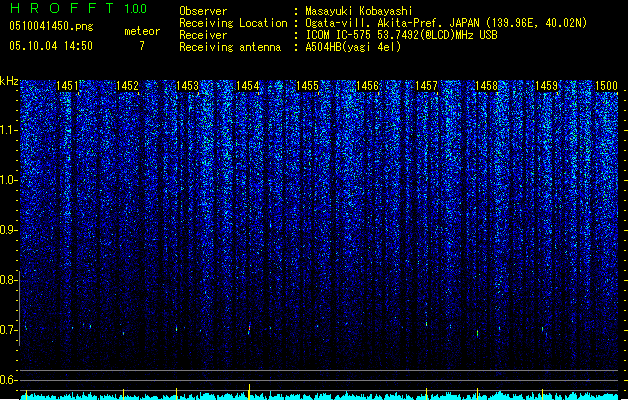Click the 1457 time marker label

426,86
